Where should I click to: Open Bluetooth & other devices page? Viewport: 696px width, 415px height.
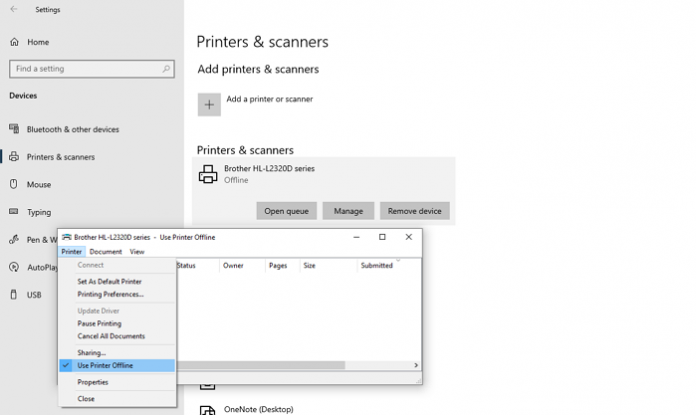coord(73,129)
